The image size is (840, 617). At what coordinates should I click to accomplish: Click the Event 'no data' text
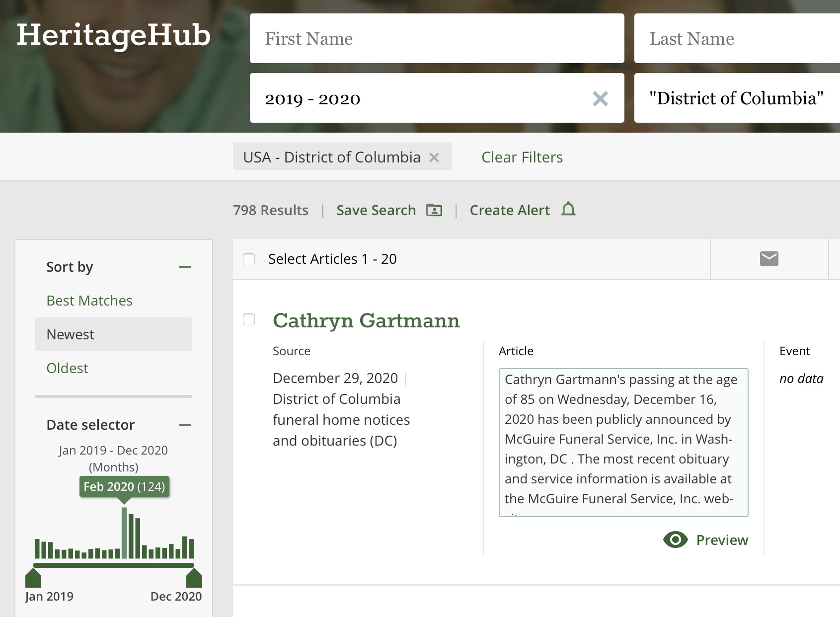[x=801, y=379]
